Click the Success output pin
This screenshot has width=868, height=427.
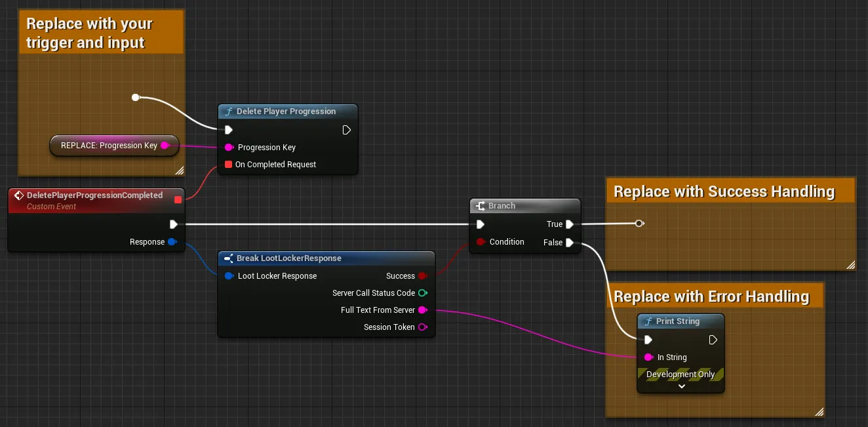click(x=423, y=276)
